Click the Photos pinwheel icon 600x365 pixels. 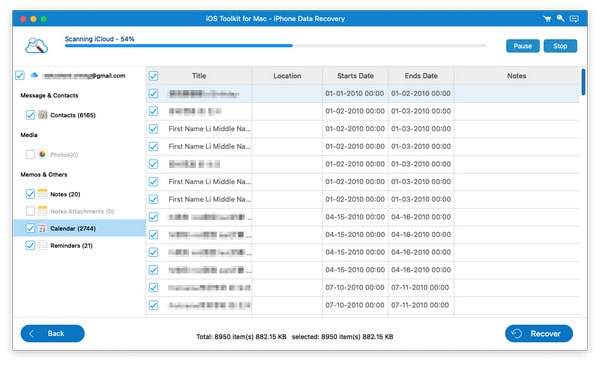42,154
